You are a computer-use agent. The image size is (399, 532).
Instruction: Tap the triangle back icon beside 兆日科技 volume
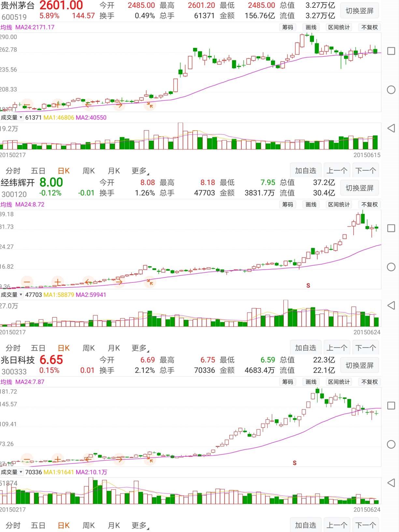point(391,483)
